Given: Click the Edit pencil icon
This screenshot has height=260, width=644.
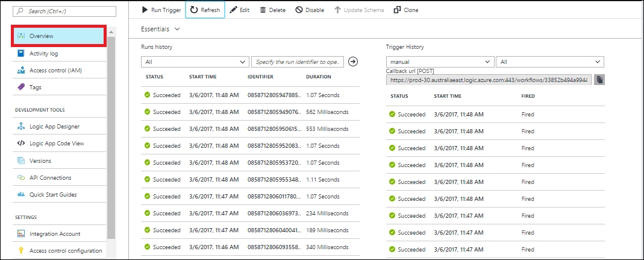Looking at the screenshot, I should tap(233, 10).
